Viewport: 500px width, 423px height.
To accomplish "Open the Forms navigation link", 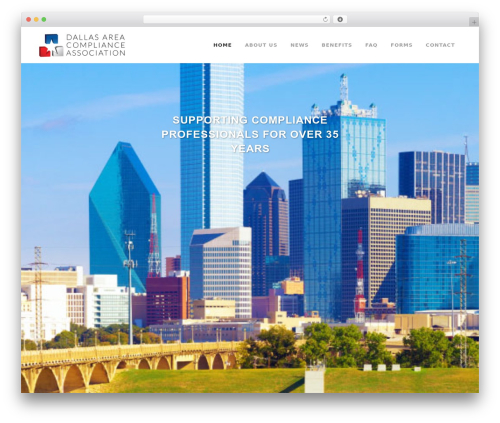I will [401, 45].
